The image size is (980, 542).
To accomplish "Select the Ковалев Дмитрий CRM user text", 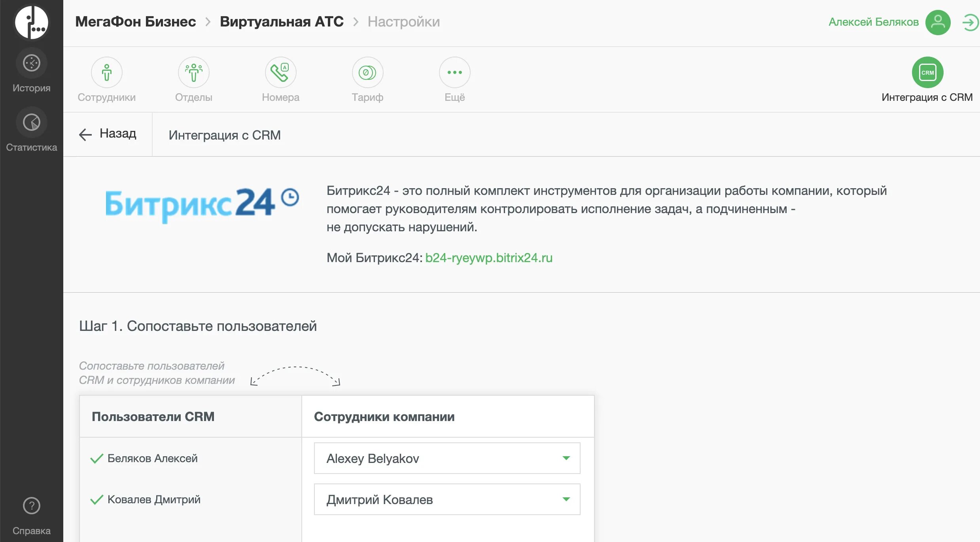I will [x=154, y=500].
